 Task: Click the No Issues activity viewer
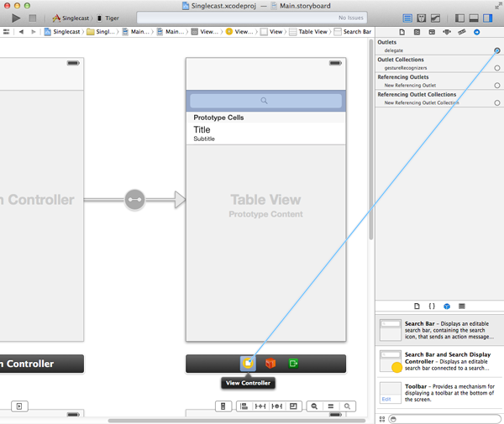tap(252, 18)
